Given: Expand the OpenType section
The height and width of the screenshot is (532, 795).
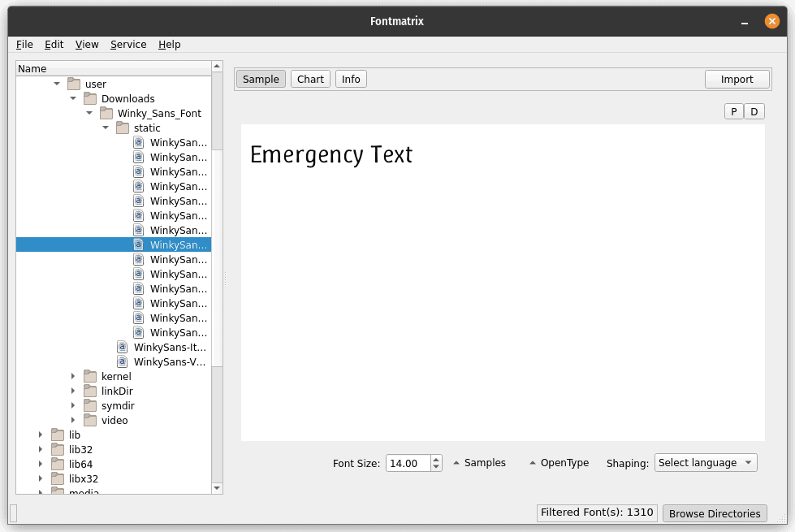Looking at the screenshot, I should [558, 462].
